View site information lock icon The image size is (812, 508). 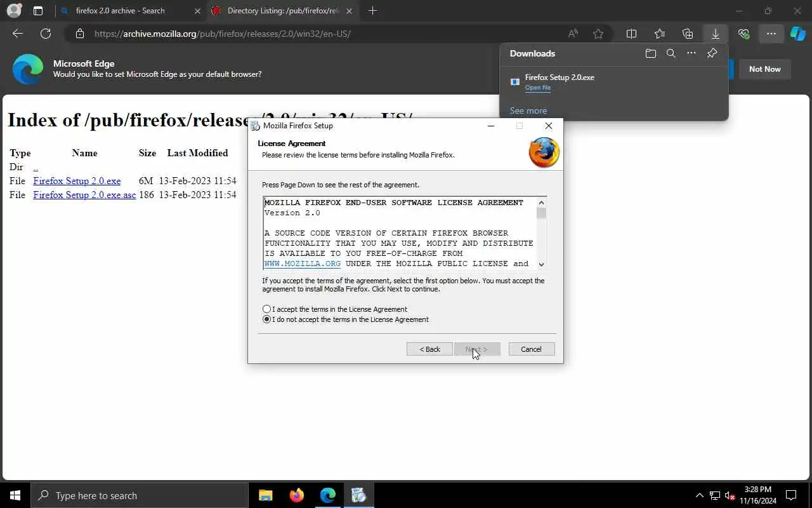[x=80, y=34]
